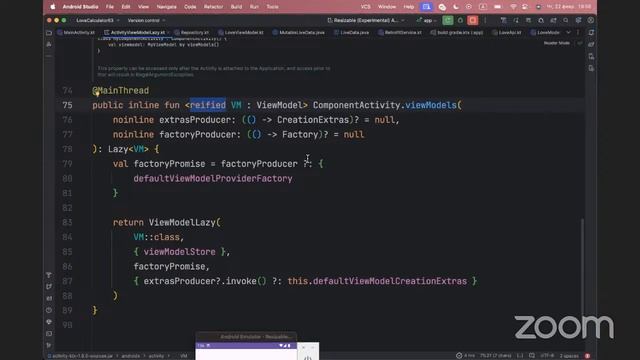Open the Edit menu
The image size is (640, 360).
[126, 7]
